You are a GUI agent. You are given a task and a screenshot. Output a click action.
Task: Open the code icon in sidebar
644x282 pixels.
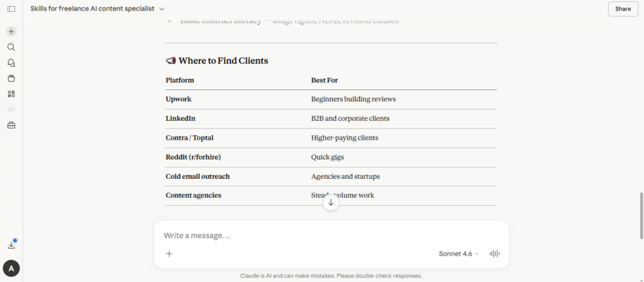click(x=11, y=110)
